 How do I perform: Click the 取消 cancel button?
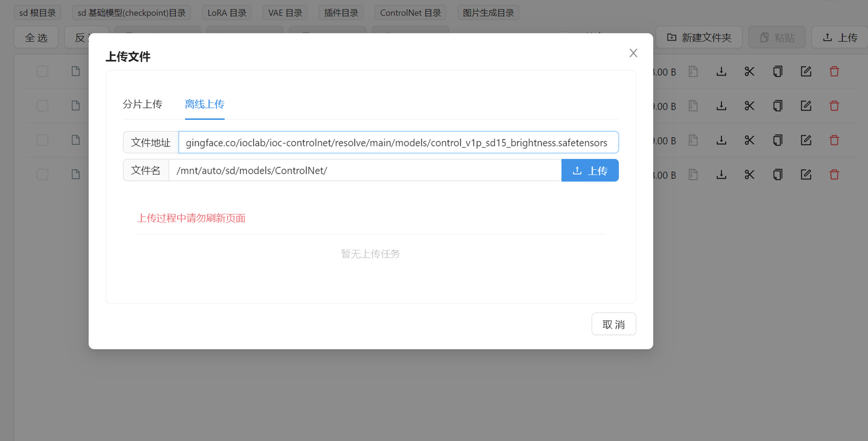(614, 324)
